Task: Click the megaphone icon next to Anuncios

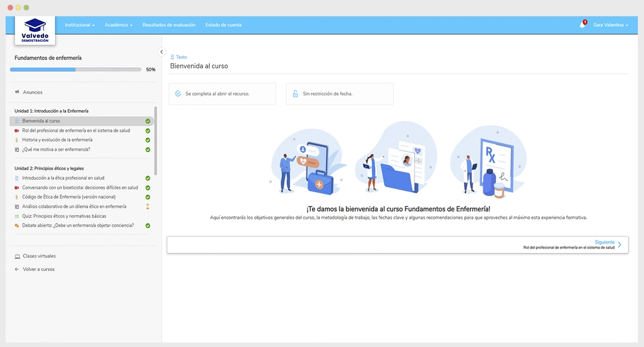Action: 17,92
